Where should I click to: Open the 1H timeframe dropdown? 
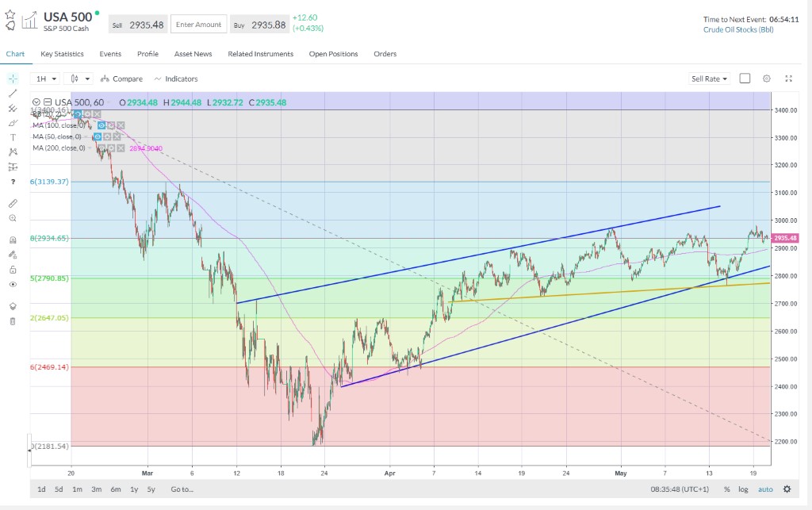pyautogui.click(x=47, y=79)
